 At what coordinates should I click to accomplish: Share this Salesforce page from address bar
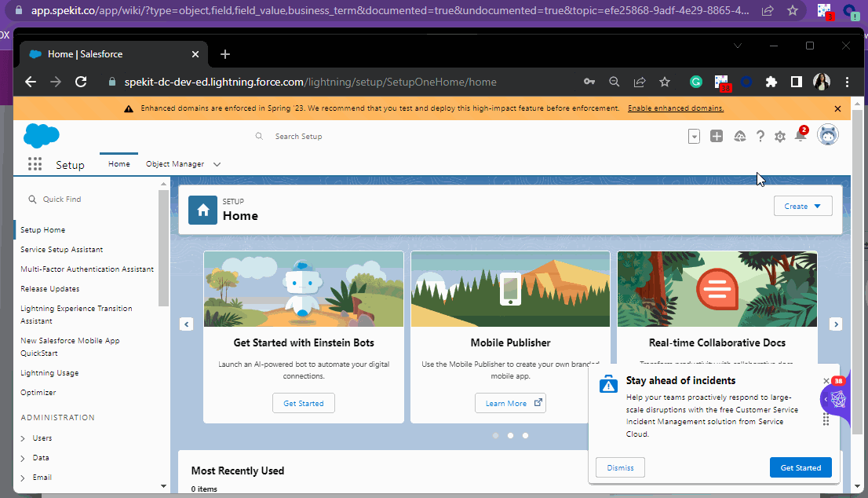[640, 82]
